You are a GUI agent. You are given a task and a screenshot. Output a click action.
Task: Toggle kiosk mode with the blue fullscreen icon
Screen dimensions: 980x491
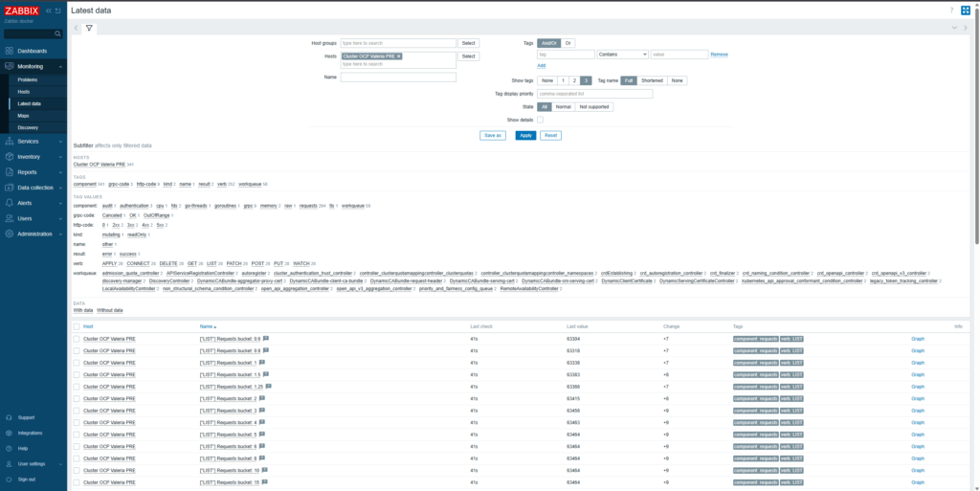coord(966,11)
